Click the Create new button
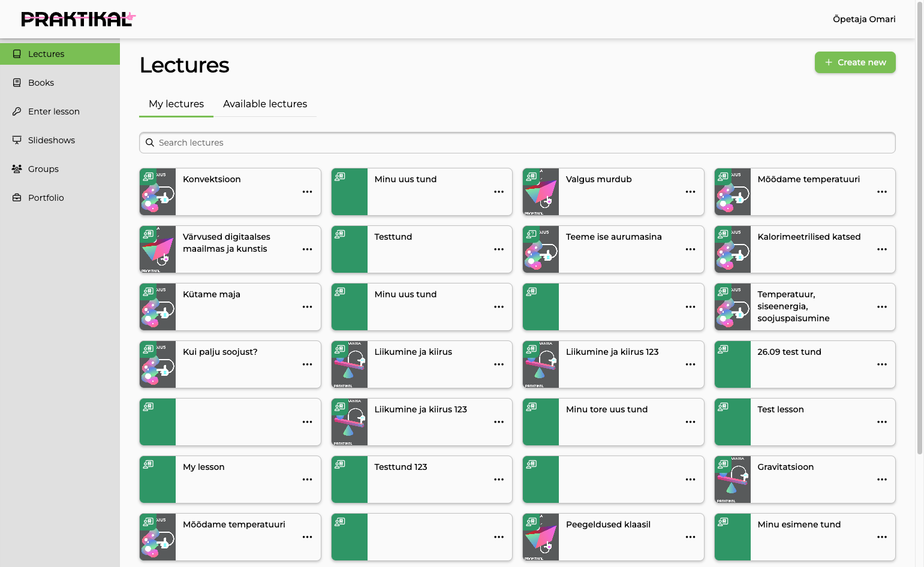The width and height of the screenshot is (924, 567). tap(855, 62)
